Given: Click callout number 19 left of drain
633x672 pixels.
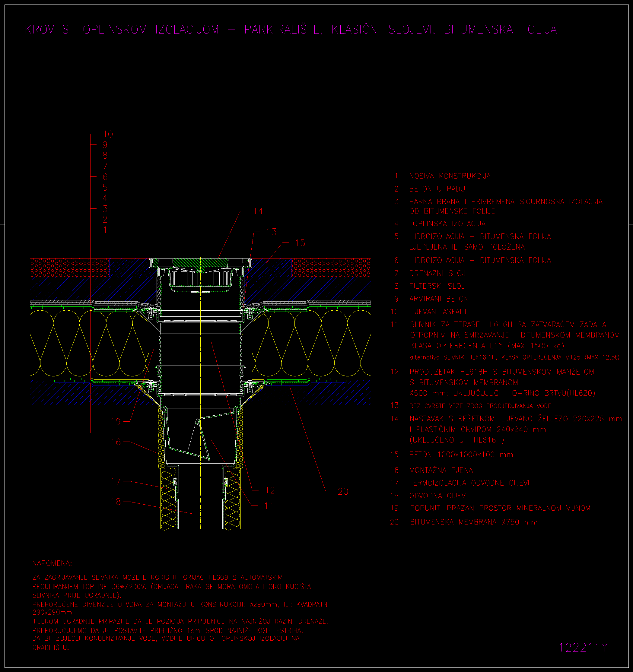Looking at the screenshot, I should [x=116, y=422].
